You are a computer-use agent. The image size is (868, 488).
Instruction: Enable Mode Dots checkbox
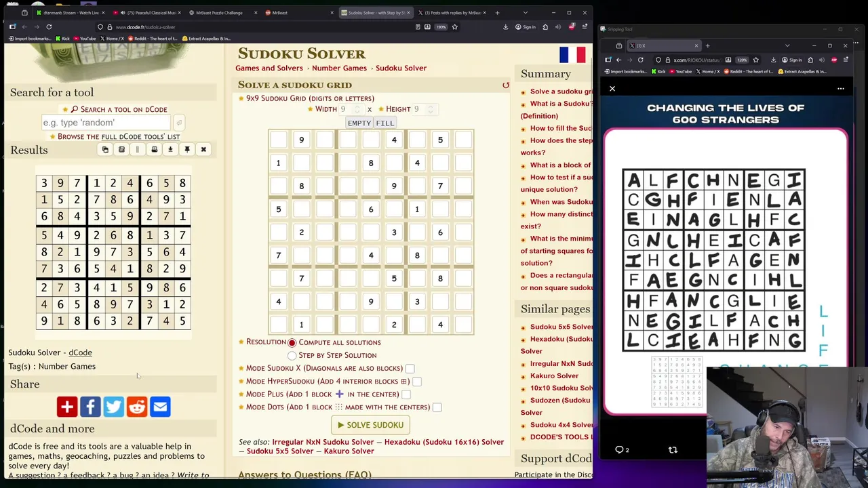(x=437, y=407)
